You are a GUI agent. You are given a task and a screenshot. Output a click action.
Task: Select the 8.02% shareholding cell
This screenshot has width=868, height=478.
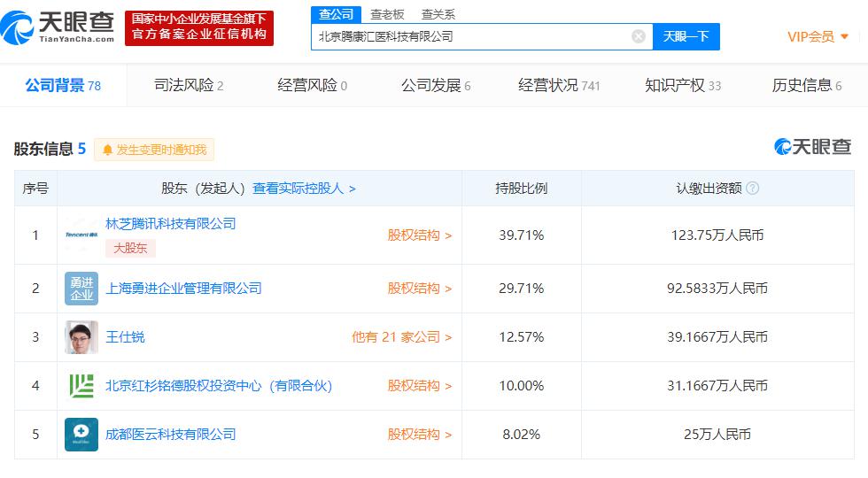[x=522, y=435]
